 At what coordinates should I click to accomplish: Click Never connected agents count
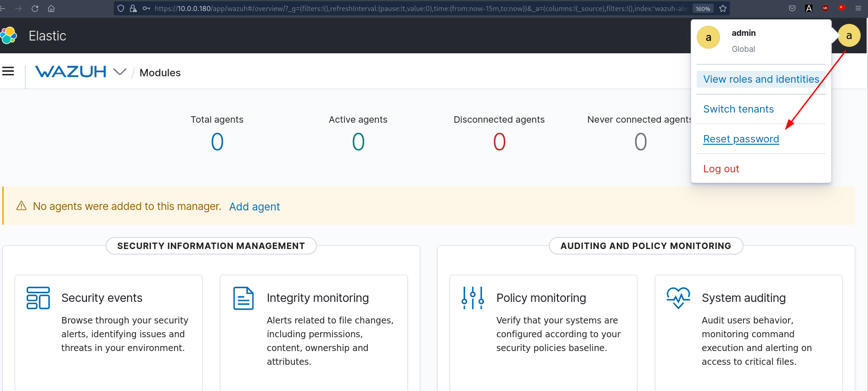coord(640,142)
